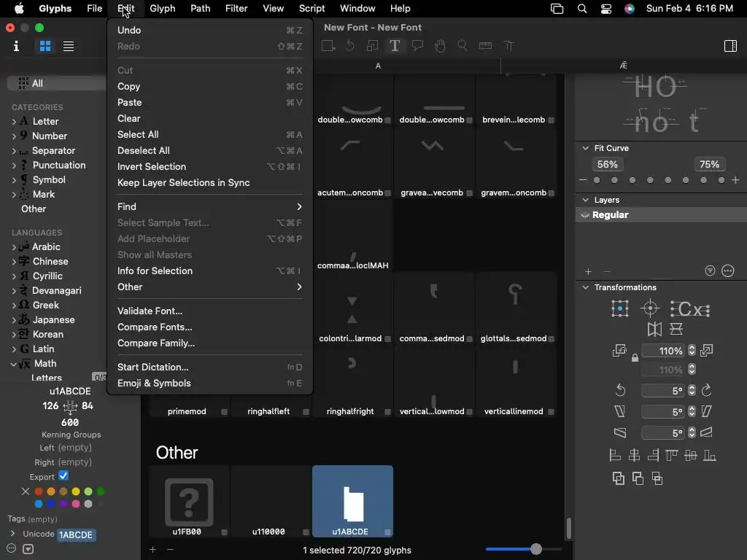Rotate clockwise by 5°
Viewport: 747px width, 560px height.
coord(706,391)
